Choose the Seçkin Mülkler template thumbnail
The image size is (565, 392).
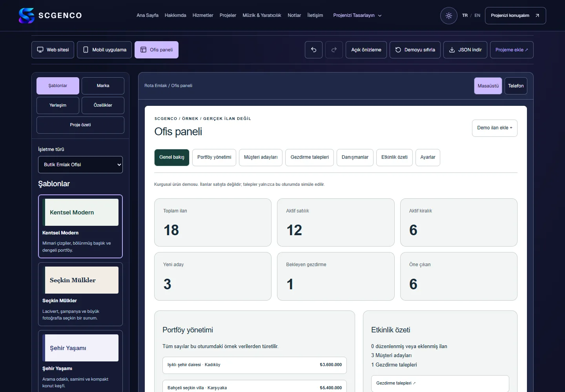(x=80, y=280)
